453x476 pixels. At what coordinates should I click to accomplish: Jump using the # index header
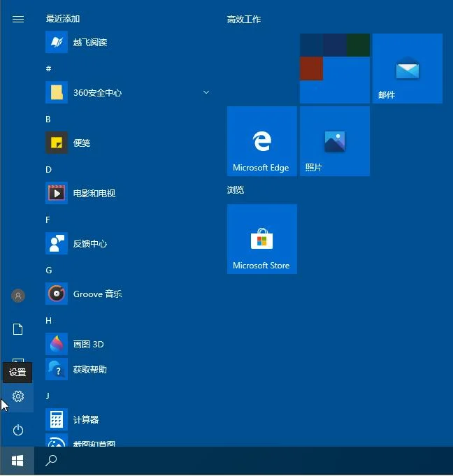pyautogui.click(x=48, y=68)
